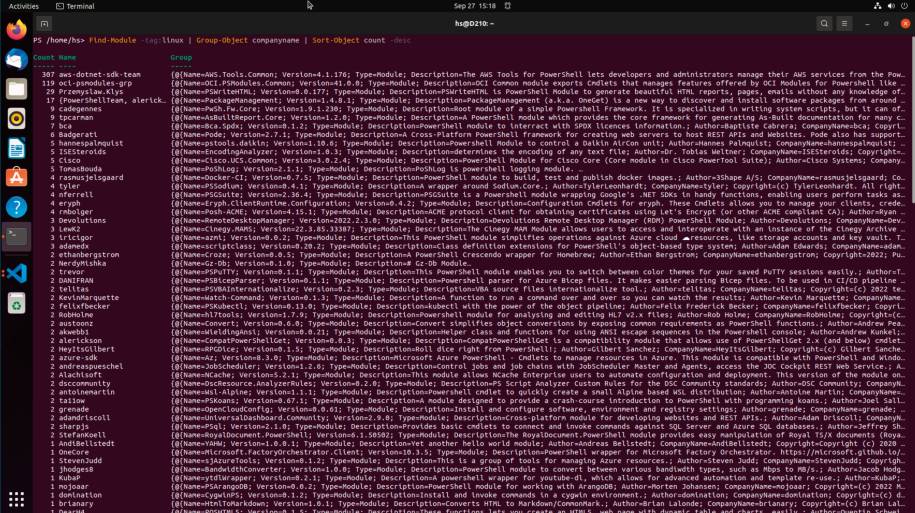This screenshot has height=513, width=915.
Task: Click the ethanbergstrom entry
Action: tap(89, 255)
